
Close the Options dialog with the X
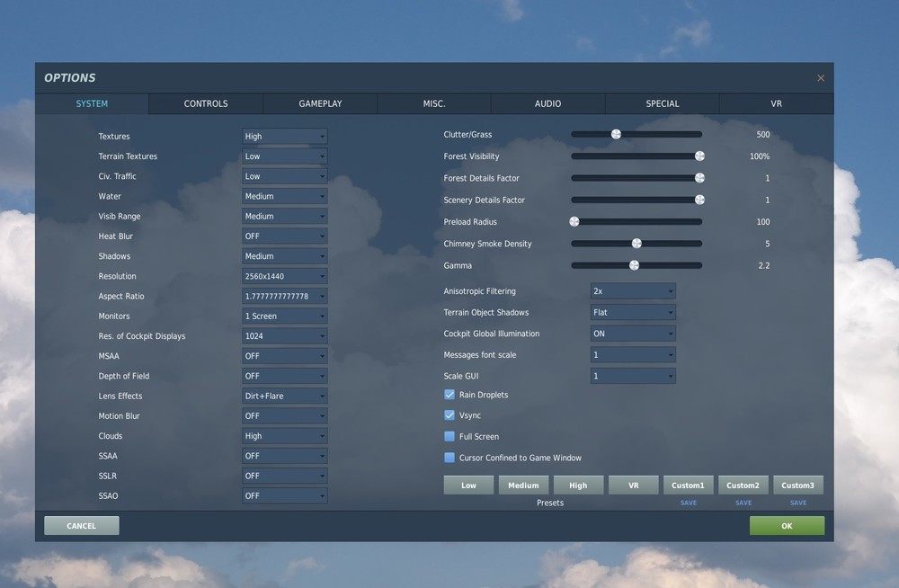click(821, 78)
